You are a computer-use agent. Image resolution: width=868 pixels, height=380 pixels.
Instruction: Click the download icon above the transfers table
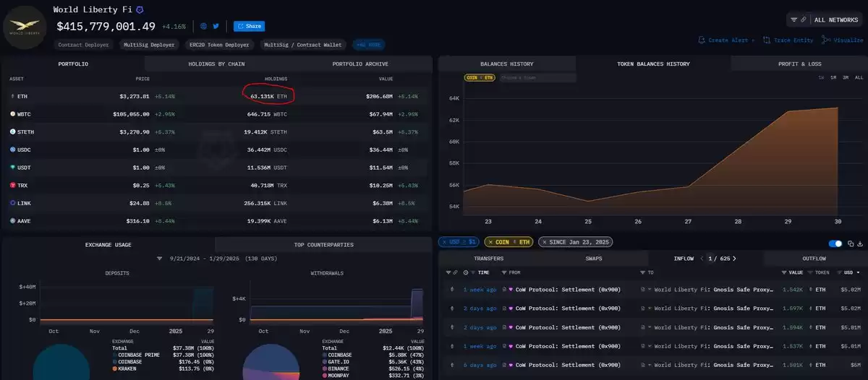coord(861,244)
